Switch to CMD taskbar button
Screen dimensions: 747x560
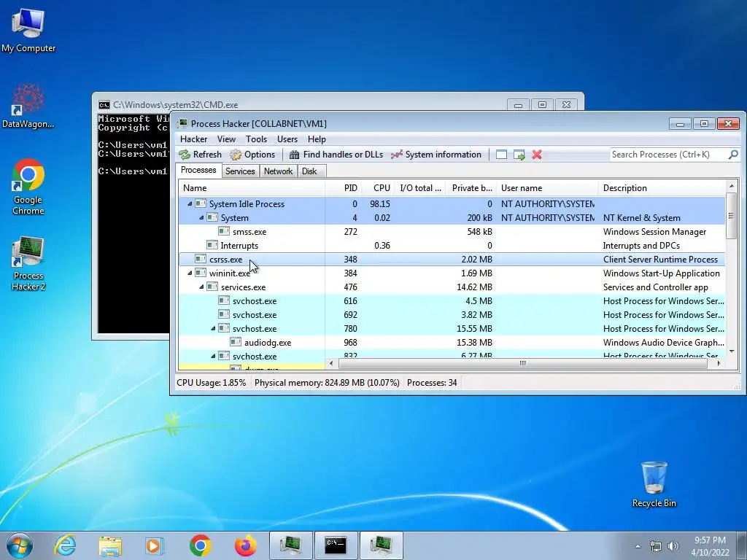pyautogui.click(x=336, y=545)
